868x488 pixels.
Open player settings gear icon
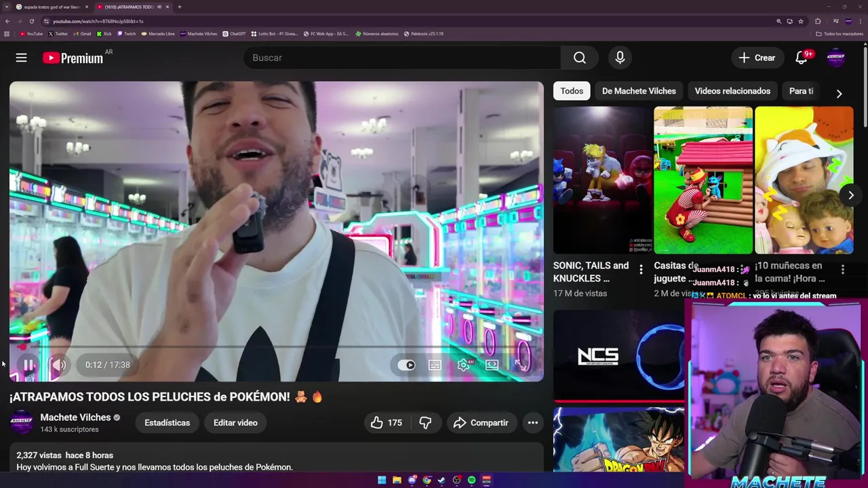coord(464,365)
